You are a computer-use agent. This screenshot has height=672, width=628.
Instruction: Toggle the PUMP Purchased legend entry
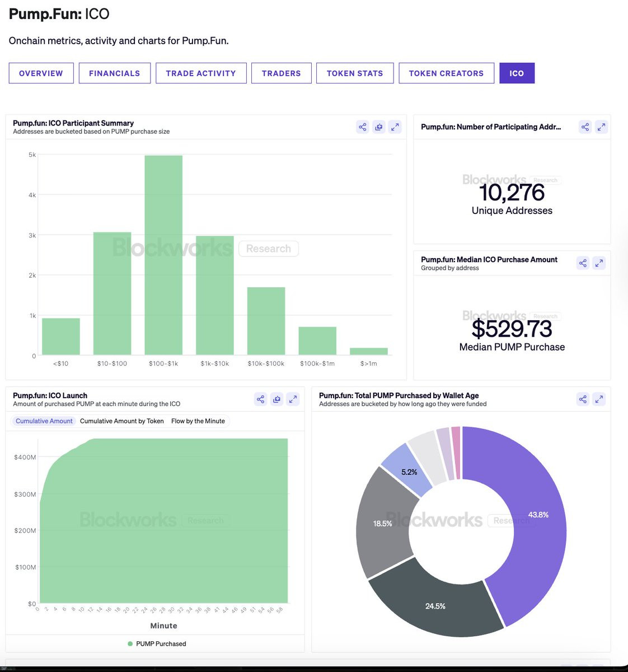coord(157,644)
